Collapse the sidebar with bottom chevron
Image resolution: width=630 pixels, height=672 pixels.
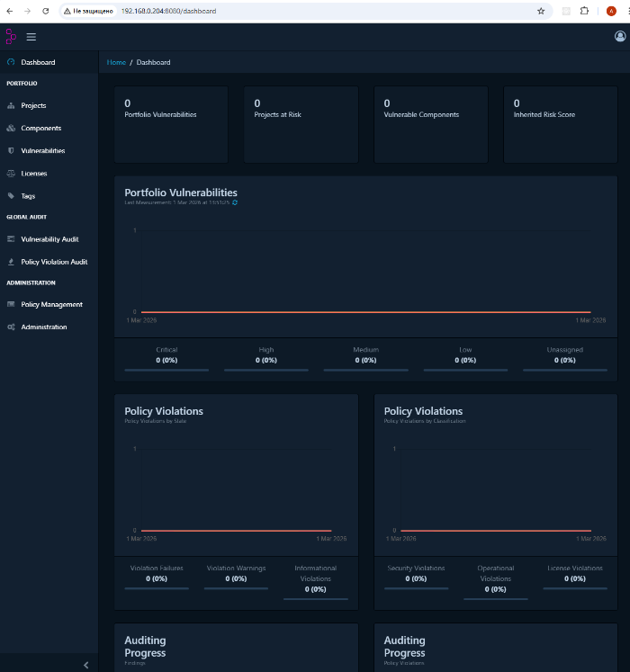85,665
